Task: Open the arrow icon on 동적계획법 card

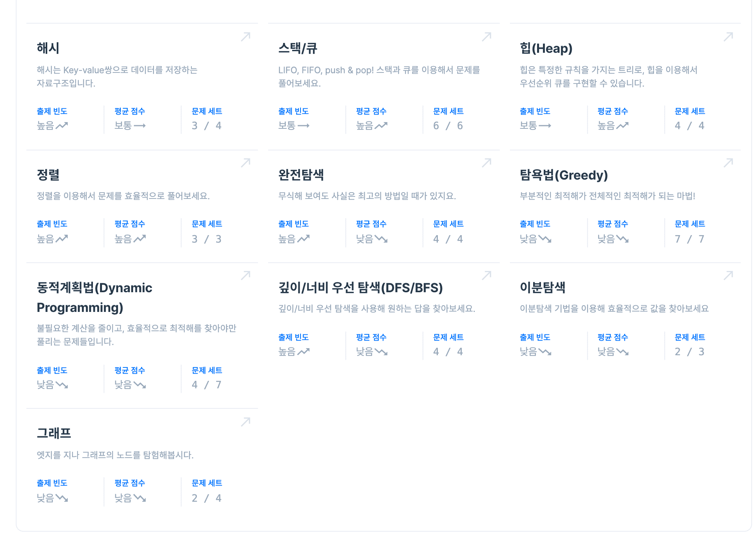Action: click(x=246, y=275)
